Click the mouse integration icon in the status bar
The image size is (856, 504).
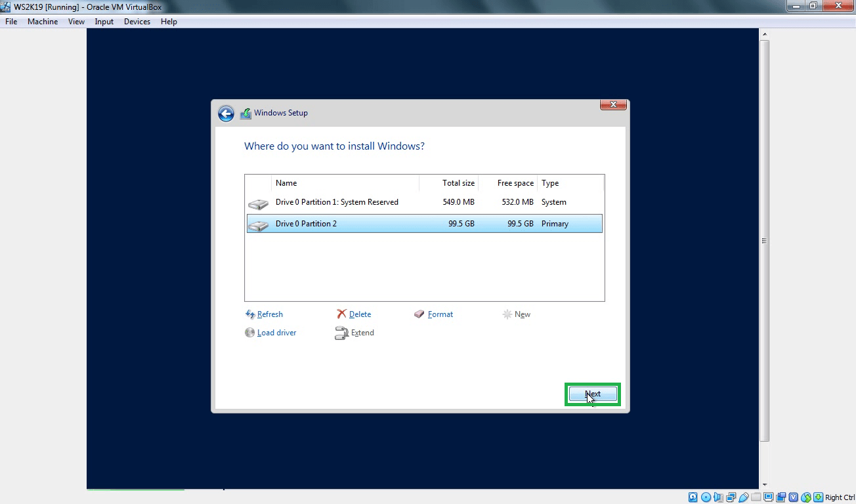pyautogui.click(x=806, y=497)
